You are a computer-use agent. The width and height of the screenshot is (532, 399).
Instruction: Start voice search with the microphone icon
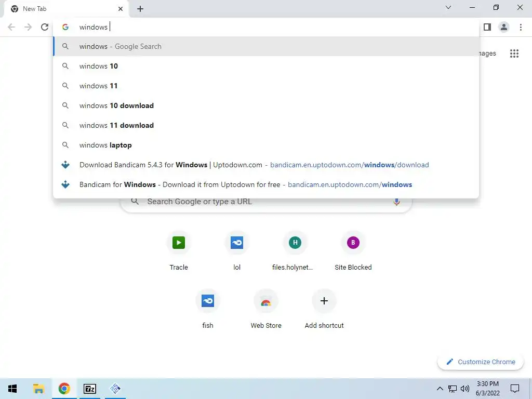[x=396, y=202]
